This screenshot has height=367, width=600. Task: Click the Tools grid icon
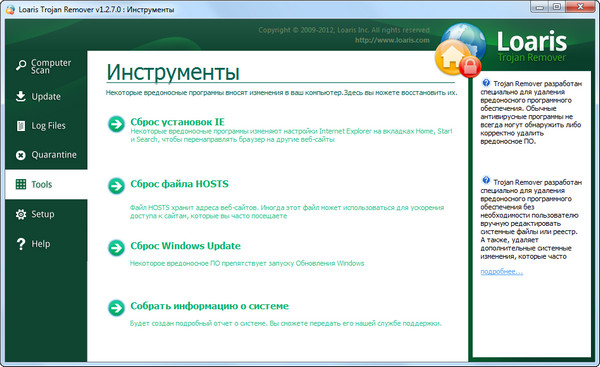21,184
